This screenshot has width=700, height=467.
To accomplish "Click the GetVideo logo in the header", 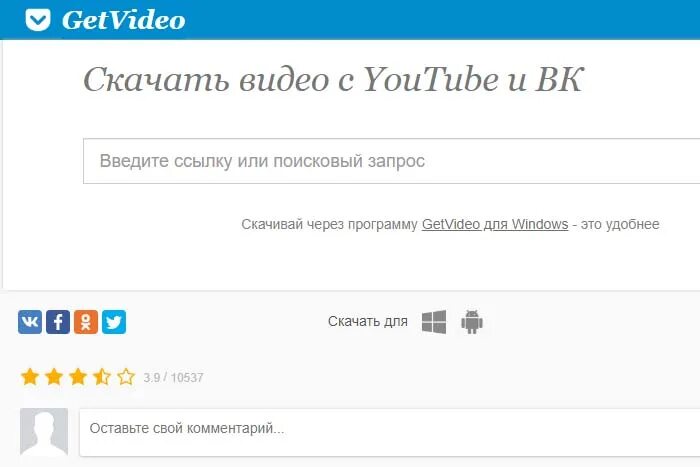I will (x=38, y=20).
